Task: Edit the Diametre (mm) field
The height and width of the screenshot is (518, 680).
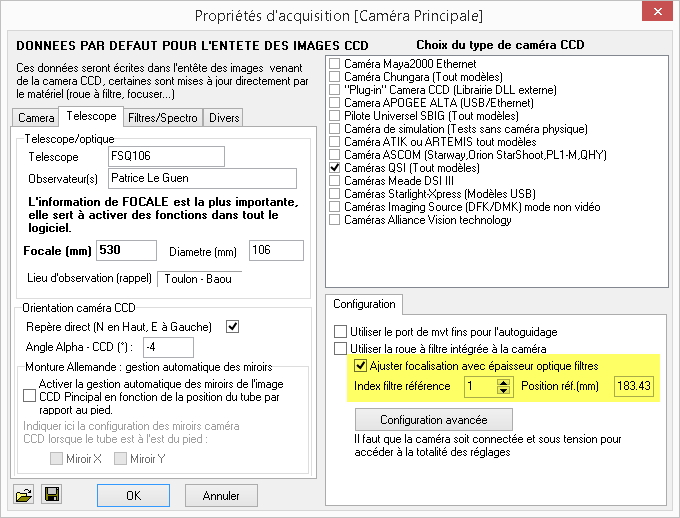Action: click(x=276, y=250)
